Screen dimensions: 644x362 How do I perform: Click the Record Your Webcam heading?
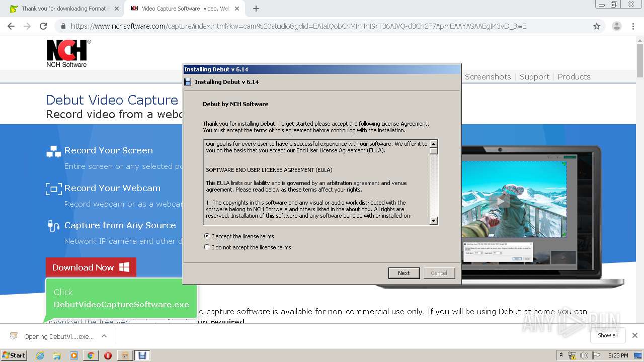pos(112,188)
